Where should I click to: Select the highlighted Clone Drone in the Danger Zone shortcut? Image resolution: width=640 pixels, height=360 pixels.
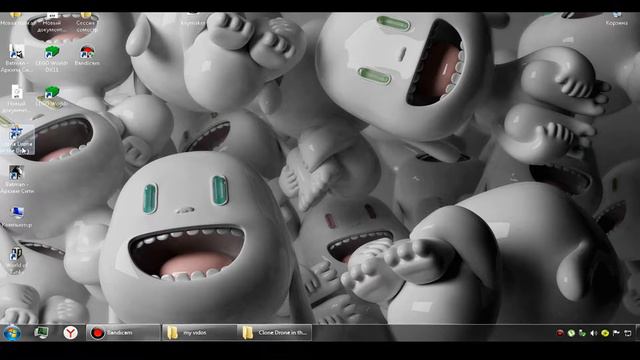(x=17, y=140)
